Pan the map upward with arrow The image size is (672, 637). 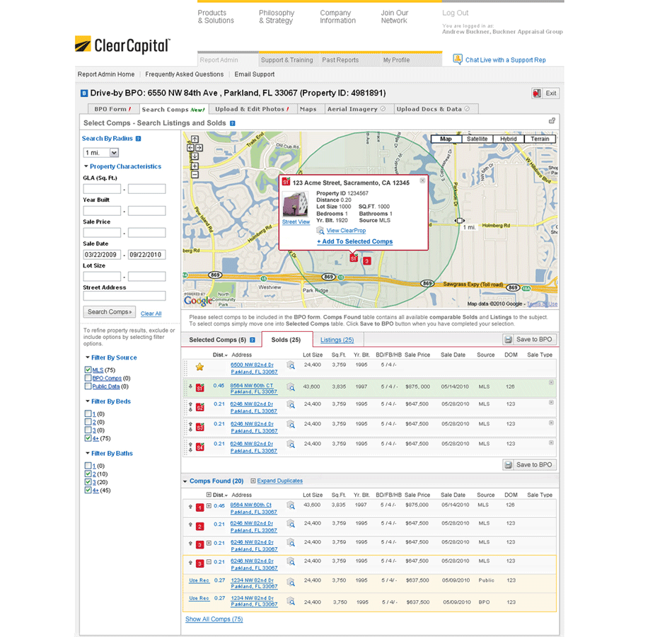click(195, 139)
